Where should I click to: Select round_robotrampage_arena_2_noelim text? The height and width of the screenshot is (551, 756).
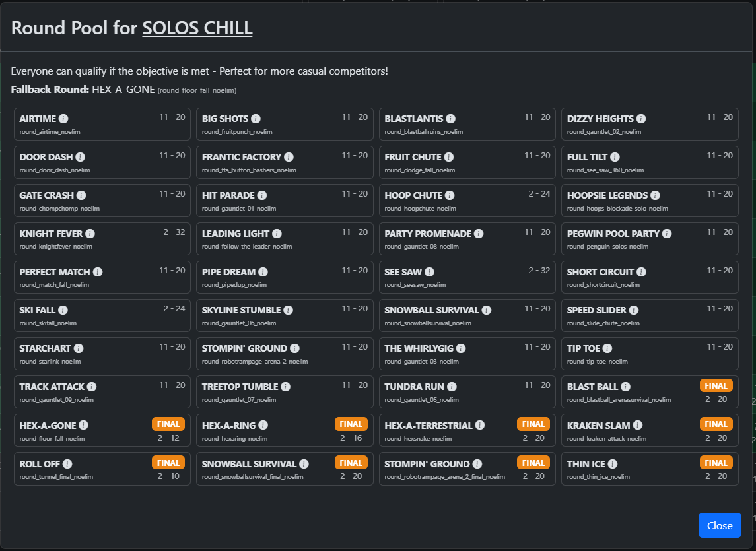point(255,362)
